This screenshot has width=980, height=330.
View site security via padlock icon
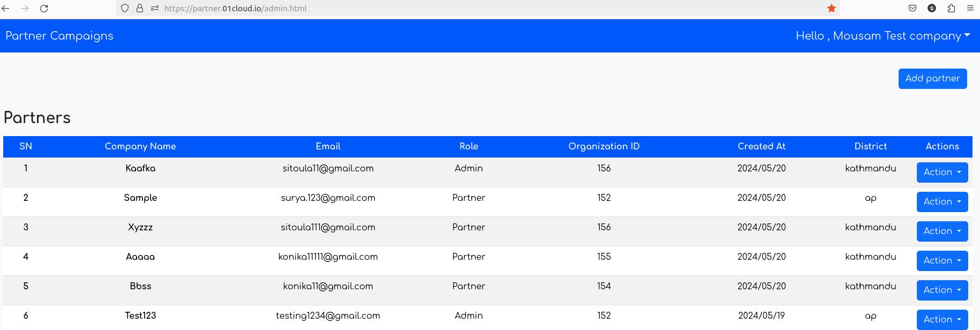pos(140,8)
